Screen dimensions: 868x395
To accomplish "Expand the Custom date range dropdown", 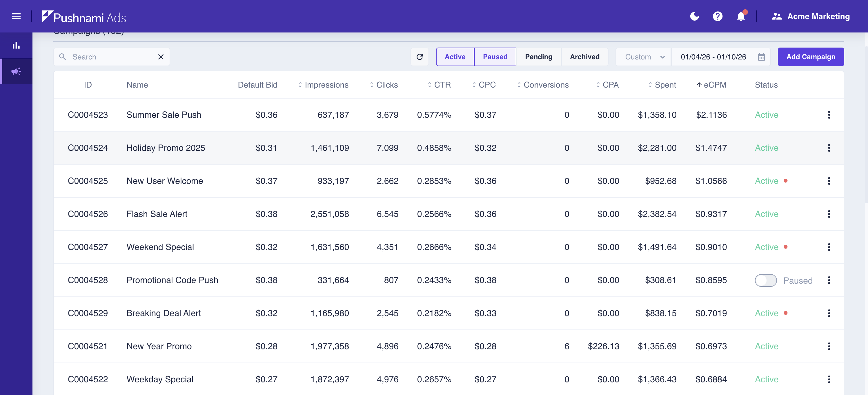I will tap(643, 57).
